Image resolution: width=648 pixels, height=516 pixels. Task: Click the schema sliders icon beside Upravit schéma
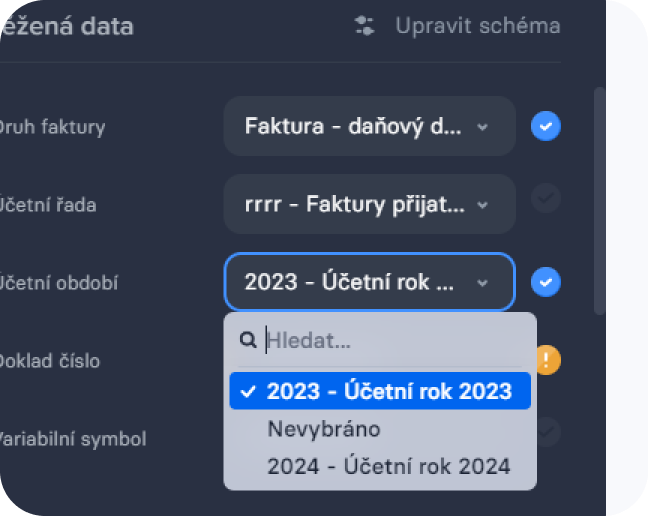click(x=365, y=26)
